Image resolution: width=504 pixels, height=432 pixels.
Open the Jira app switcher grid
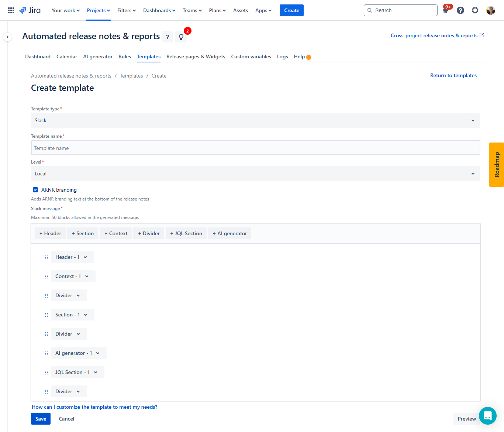click(11, 10)
